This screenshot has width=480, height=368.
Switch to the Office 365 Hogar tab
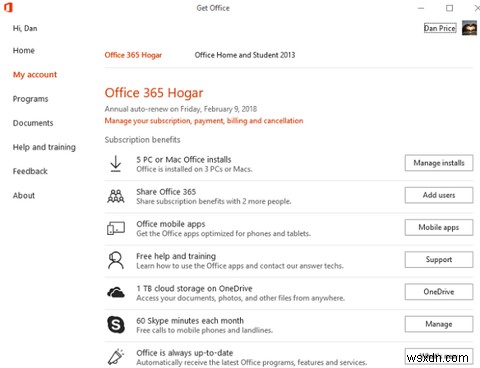click(133, 55)
